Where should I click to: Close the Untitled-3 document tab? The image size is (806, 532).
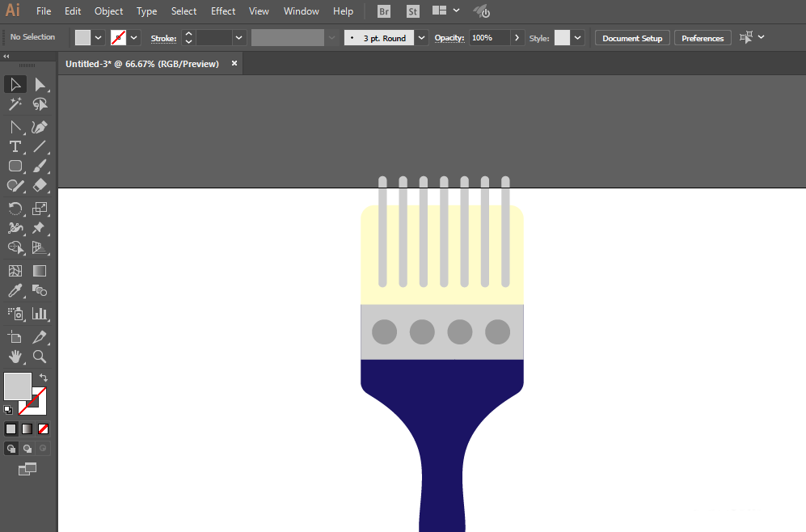point(234,63)
